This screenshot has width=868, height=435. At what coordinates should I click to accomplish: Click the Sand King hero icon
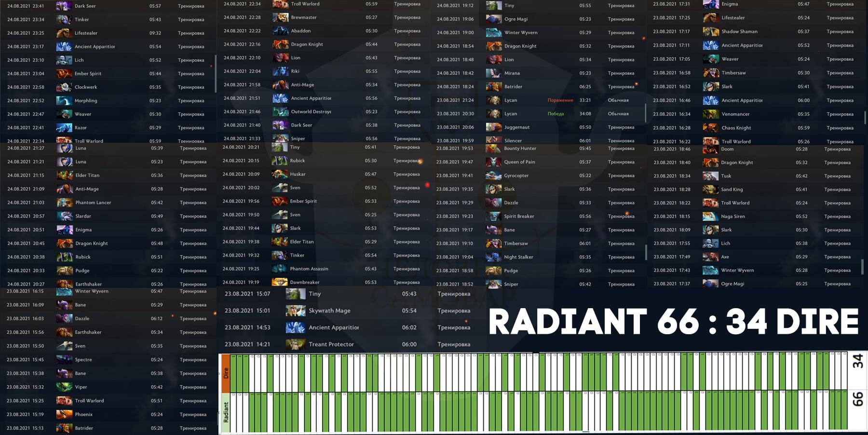(x=711, y=190)
